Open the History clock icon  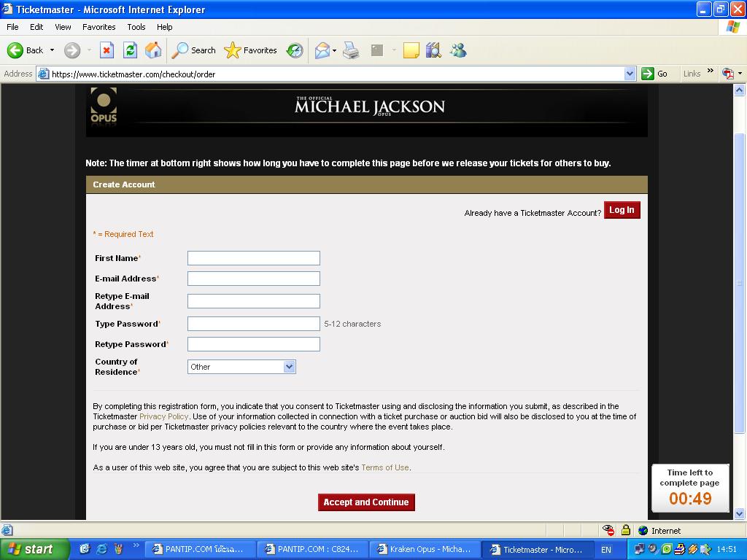[295, 50]
